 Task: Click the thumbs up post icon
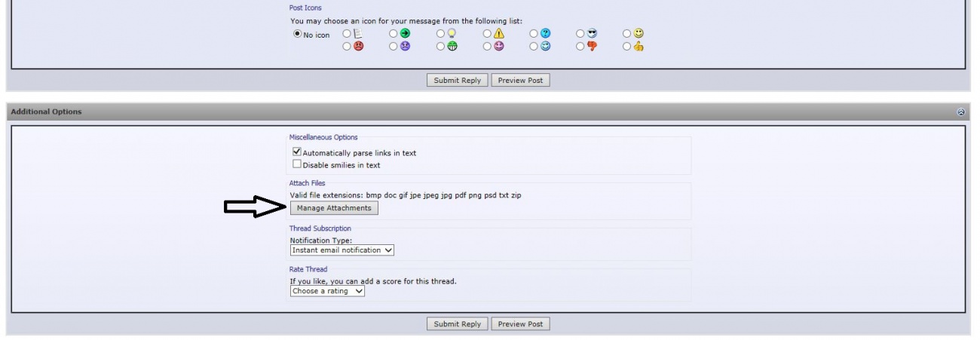[639, 46]
